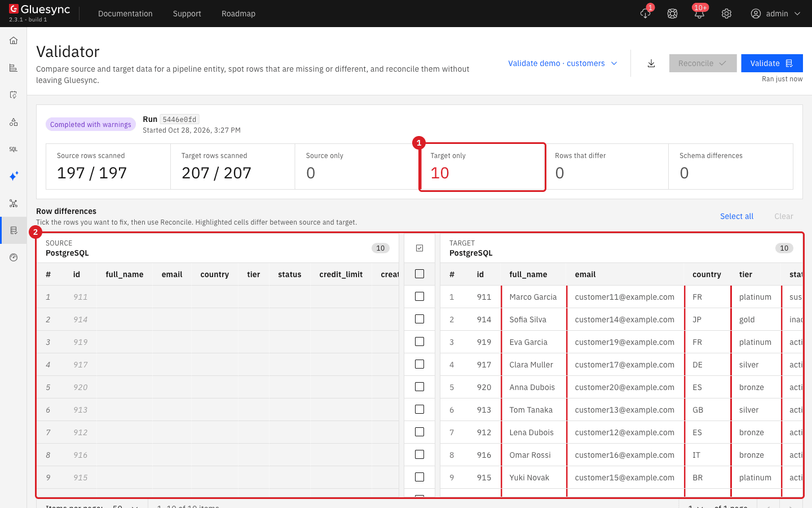Open the lifebuoy help icon

(672, 14)
